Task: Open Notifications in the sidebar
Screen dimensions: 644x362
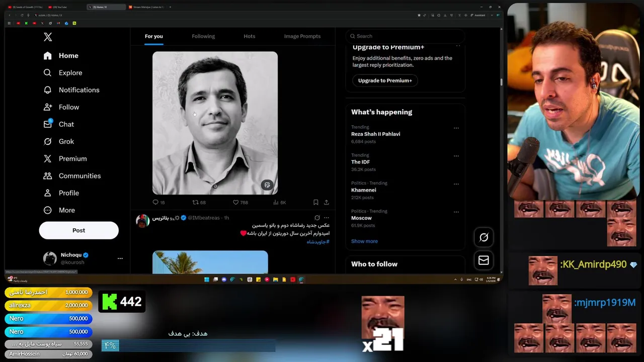Action: click(71, 90)
